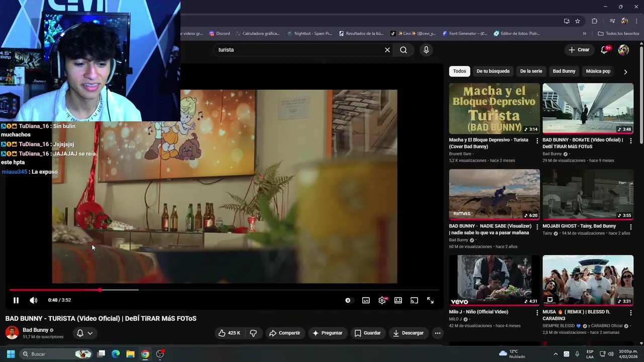Open the Crear button
This screenshot has width=644, height=362.
[x=579, y=50]
